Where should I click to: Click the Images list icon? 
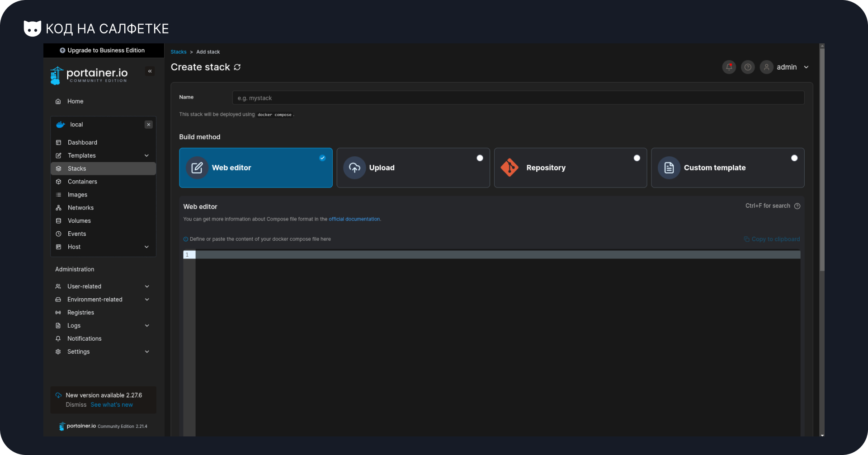(x=58, y=195)
